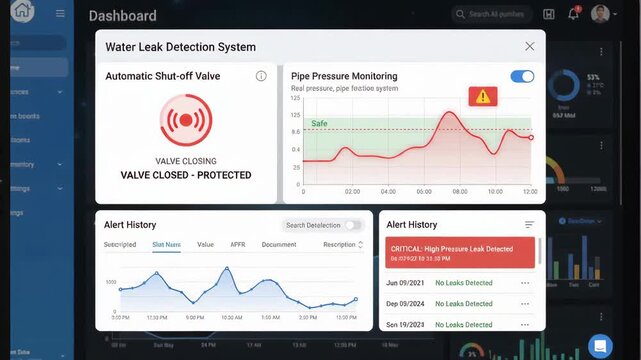The height and width of the screenshot is (360, 641).
Task: Click the sidebar search box
Action: coord(38,43)
